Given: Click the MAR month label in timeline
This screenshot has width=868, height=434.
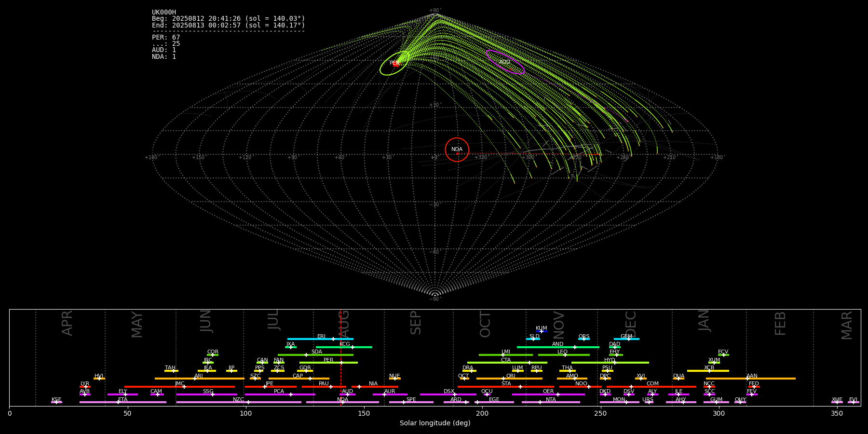Looking at the screenshot, I should (x=847, y=325).
